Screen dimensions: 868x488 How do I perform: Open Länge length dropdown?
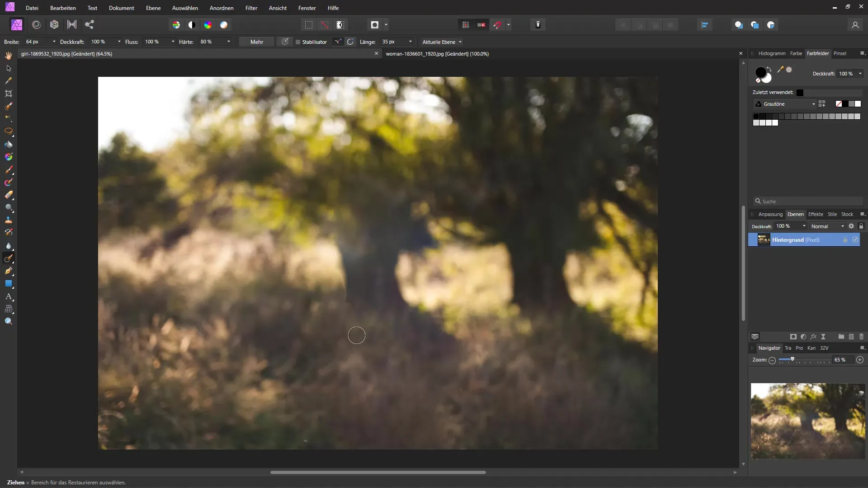coord(410,42)
